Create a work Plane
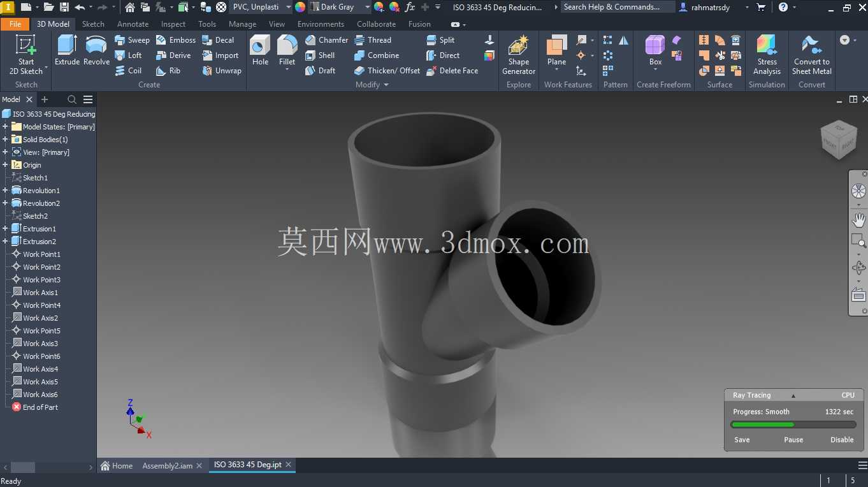This screenshot has height=487, width=868. (556, 50)
